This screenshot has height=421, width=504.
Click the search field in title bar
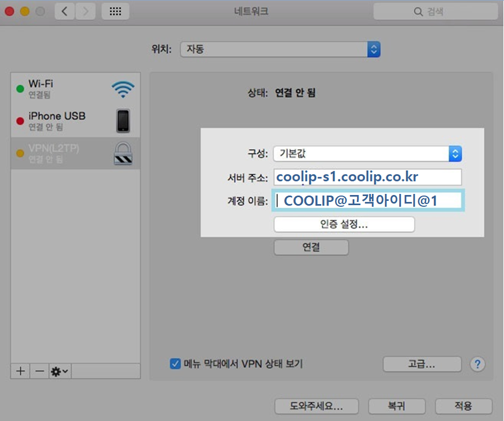click(x=436, y=12)
